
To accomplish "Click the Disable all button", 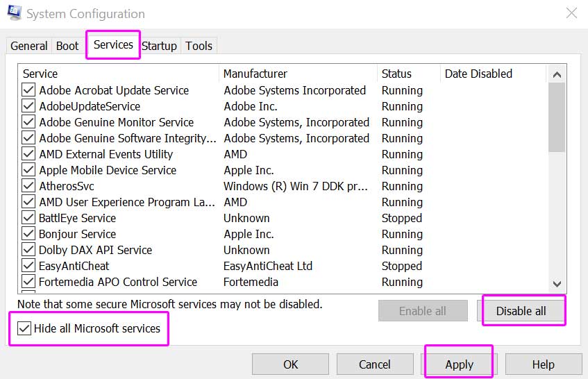I will tap(521, 311).
